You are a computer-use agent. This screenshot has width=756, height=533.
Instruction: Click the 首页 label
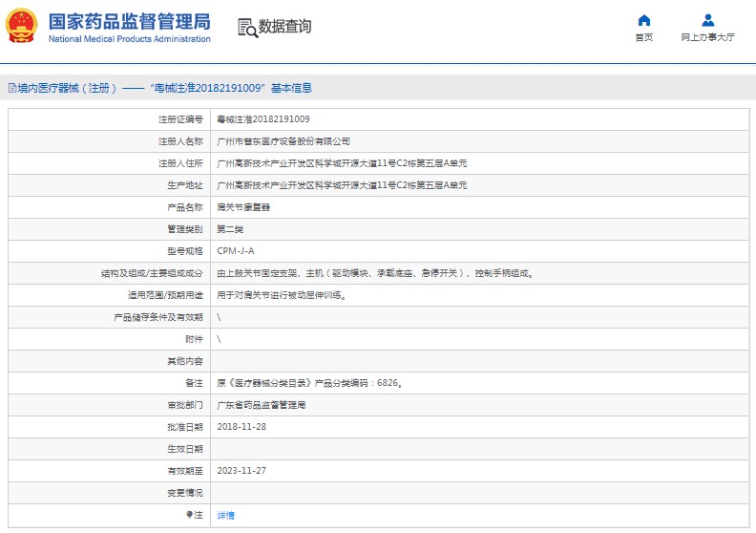click(x=643, y=37)
